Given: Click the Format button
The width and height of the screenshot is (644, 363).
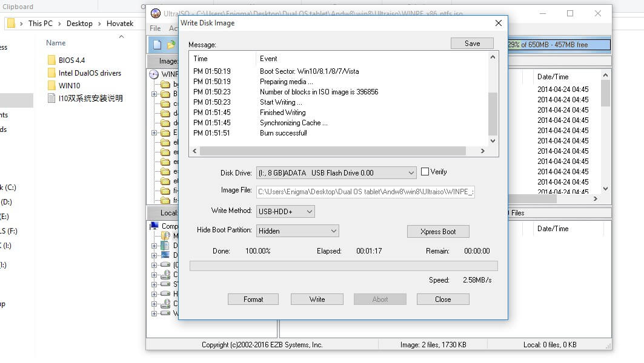Looking at the screenshot, I should 253,299.
